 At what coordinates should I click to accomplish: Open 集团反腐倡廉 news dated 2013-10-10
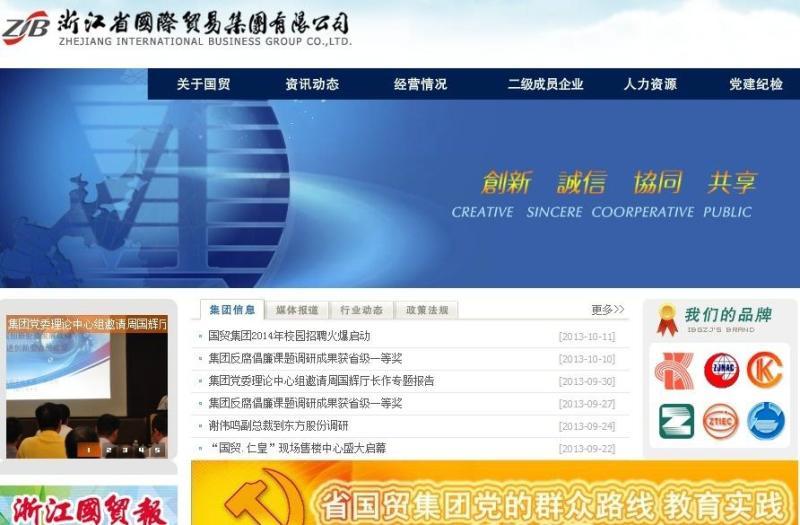tap(305, 359)
